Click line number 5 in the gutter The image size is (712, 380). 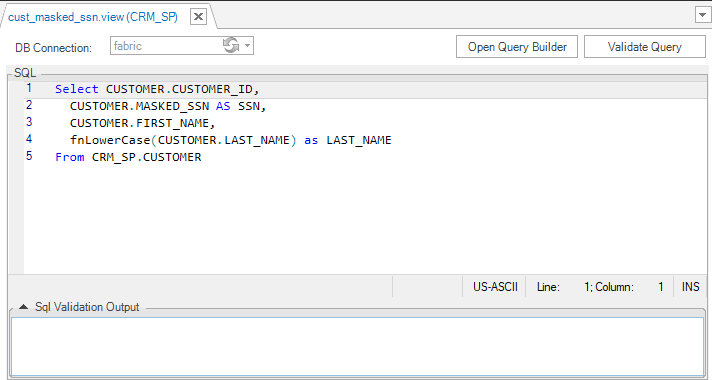29,156
